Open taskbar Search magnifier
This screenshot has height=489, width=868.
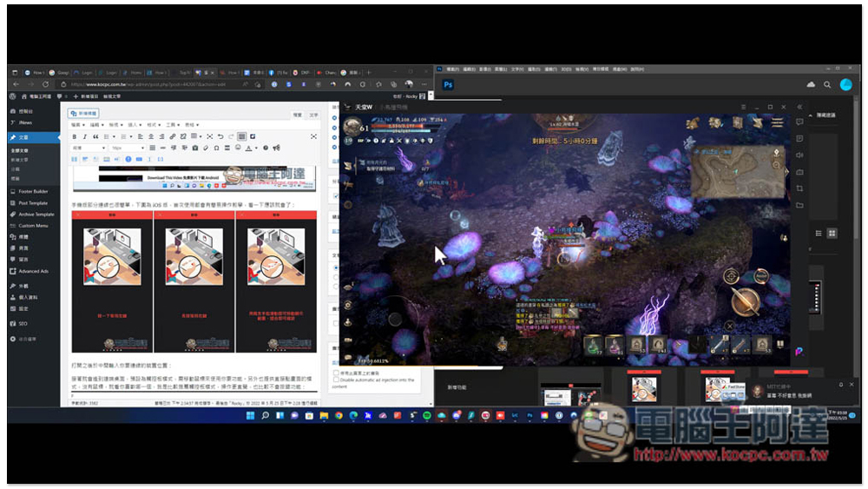(x=265, y=415)
